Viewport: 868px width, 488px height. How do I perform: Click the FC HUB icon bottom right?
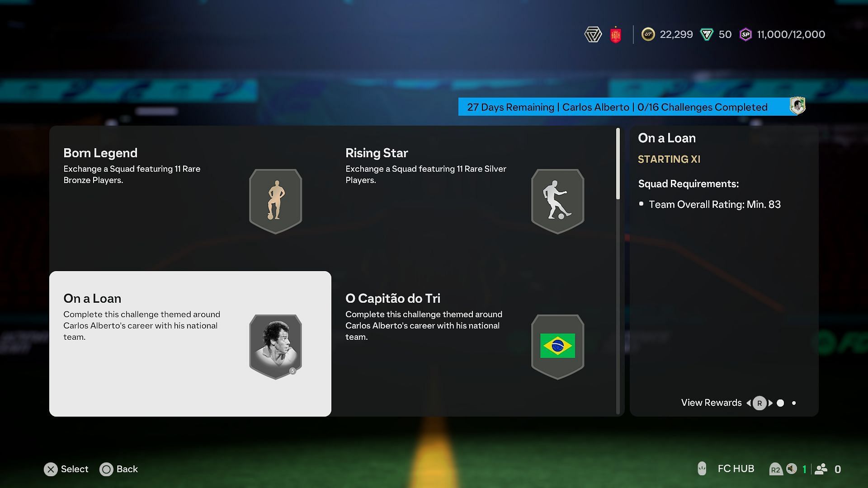tap(701, 468)
